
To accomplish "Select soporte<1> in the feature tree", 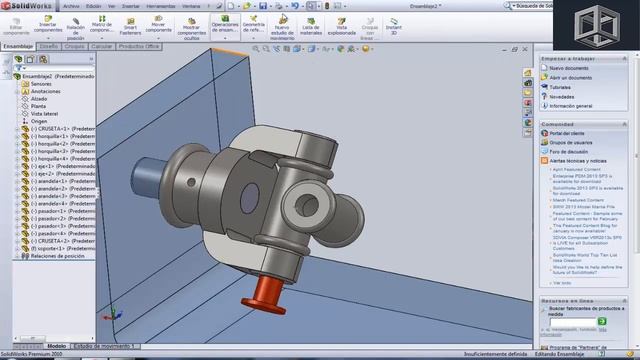I will click(58, 249).
